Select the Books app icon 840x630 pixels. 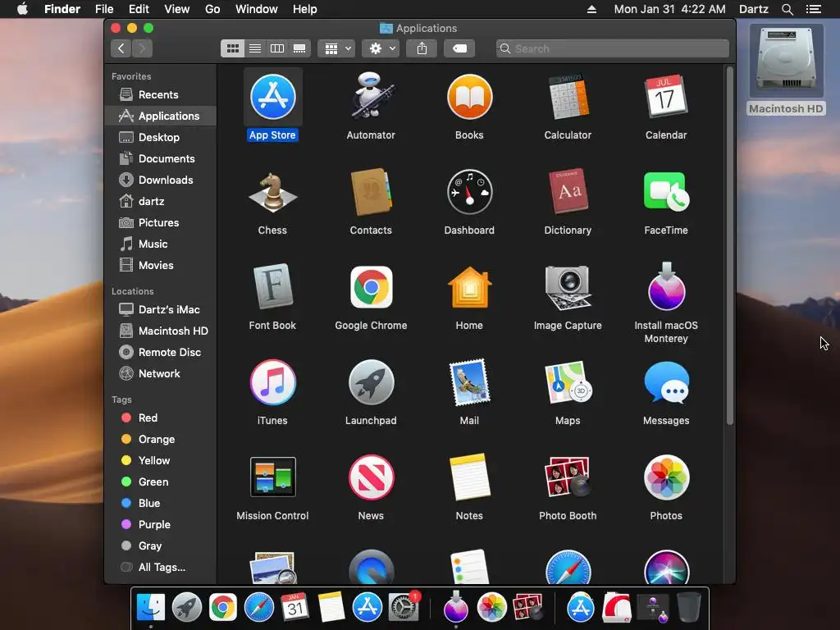(469, 97)
